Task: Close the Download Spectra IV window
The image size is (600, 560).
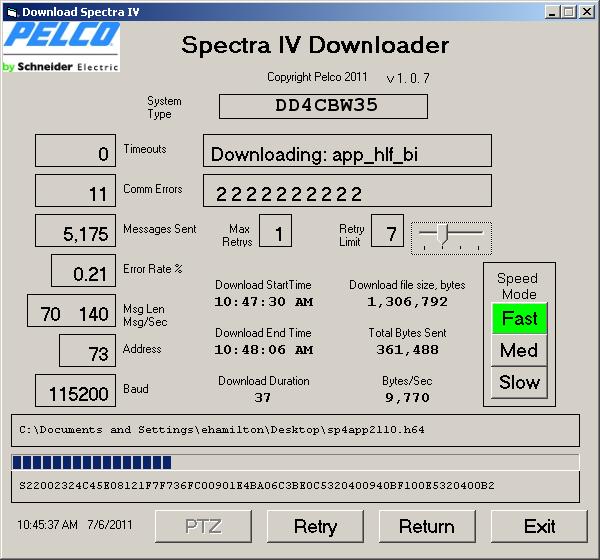Action: point(587,12)
